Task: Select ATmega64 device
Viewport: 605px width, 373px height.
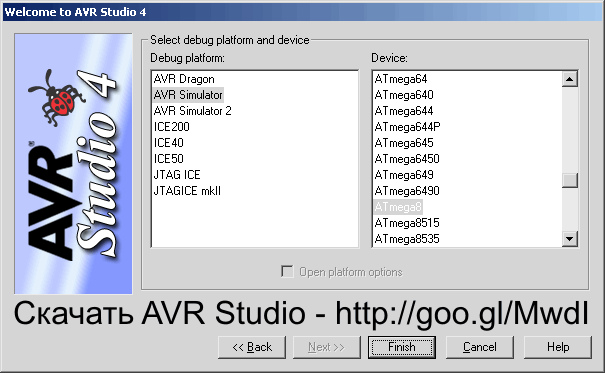Action: pos(401,79)
